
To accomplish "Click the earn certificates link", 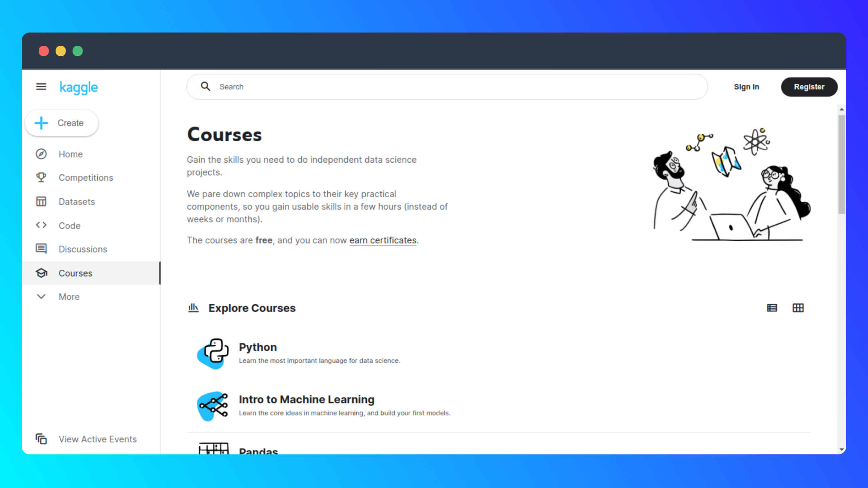I will (x=383, y=240).
